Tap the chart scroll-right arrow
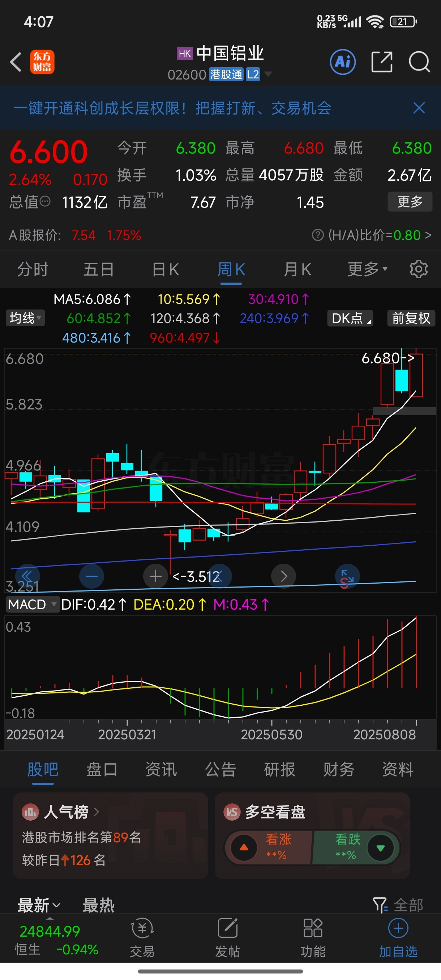The height and width of the screenshot is (980, 441). coord(283,576)
